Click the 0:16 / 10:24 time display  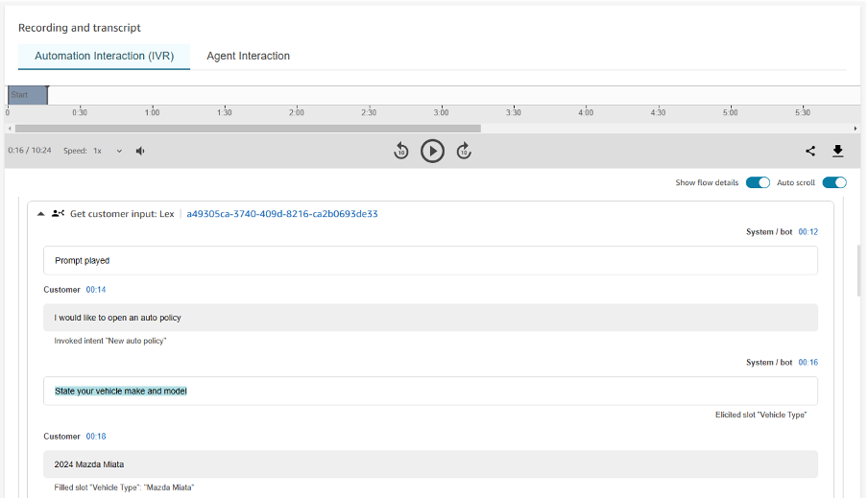(30, 151)
